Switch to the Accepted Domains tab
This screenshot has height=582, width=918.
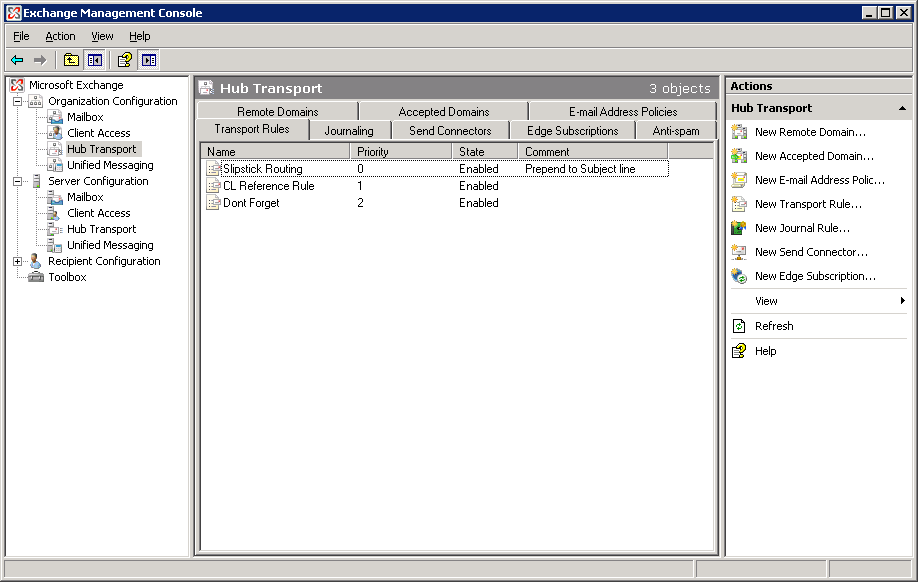point(444,111)
